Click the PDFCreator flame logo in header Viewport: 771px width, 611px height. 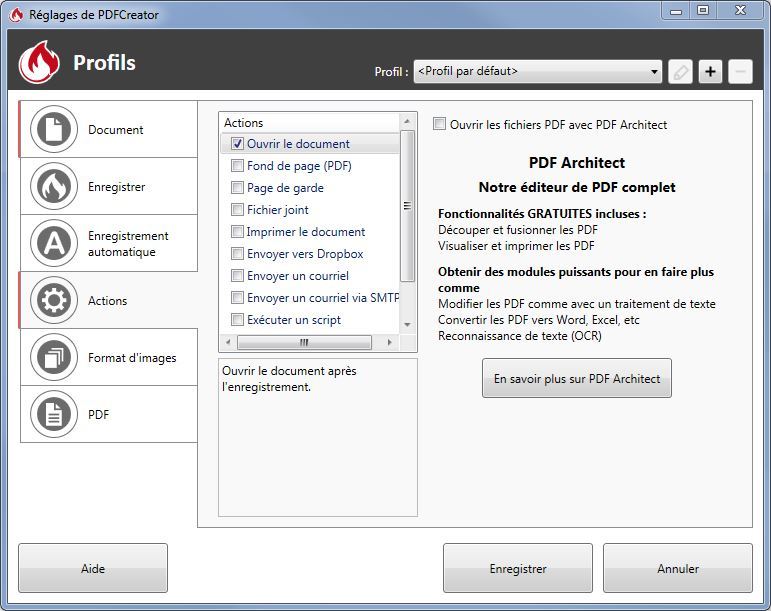click(39, 62)
